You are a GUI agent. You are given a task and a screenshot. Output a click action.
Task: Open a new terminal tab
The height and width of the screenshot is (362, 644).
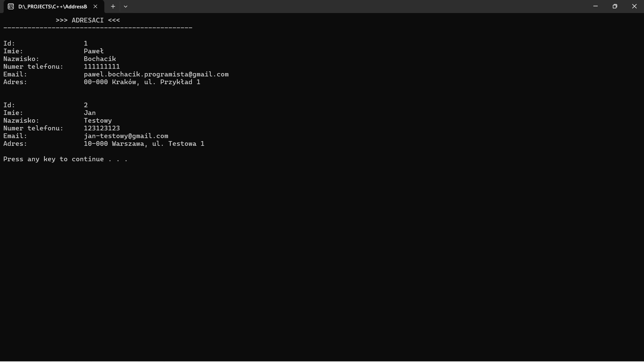tap(113, 7)
